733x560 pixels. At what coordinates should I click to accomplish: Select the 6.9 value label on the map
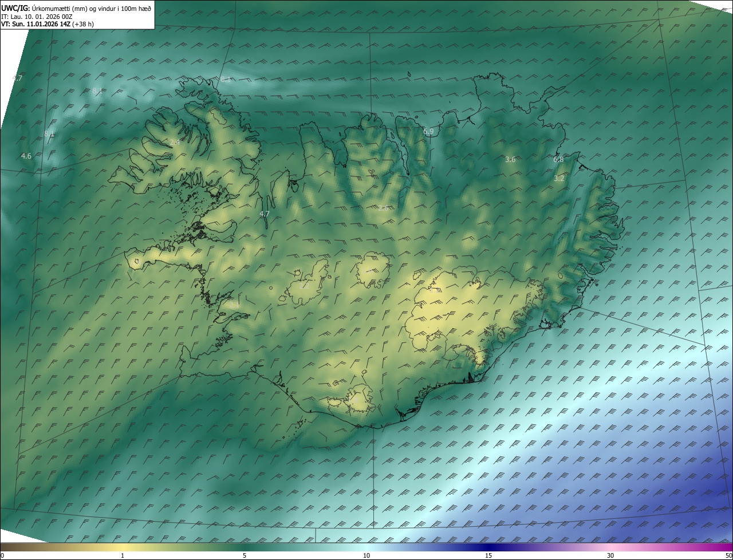(x=428, y=132)
